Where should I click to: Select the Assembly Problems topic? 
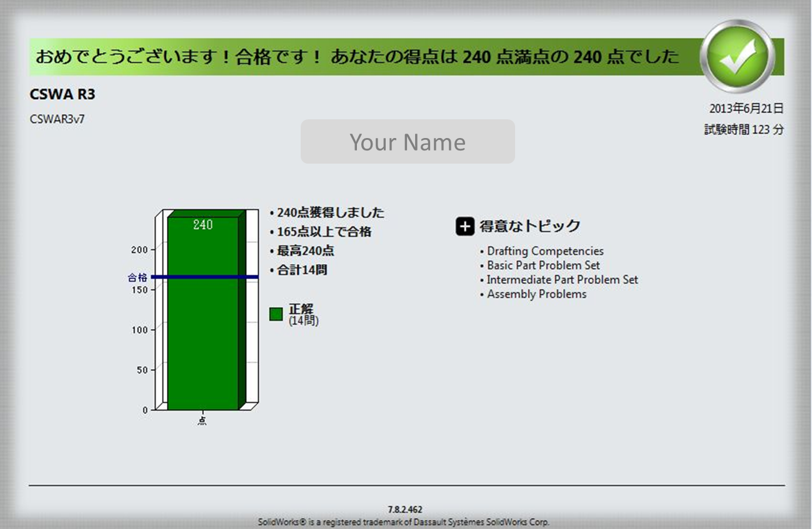[537, 294]
